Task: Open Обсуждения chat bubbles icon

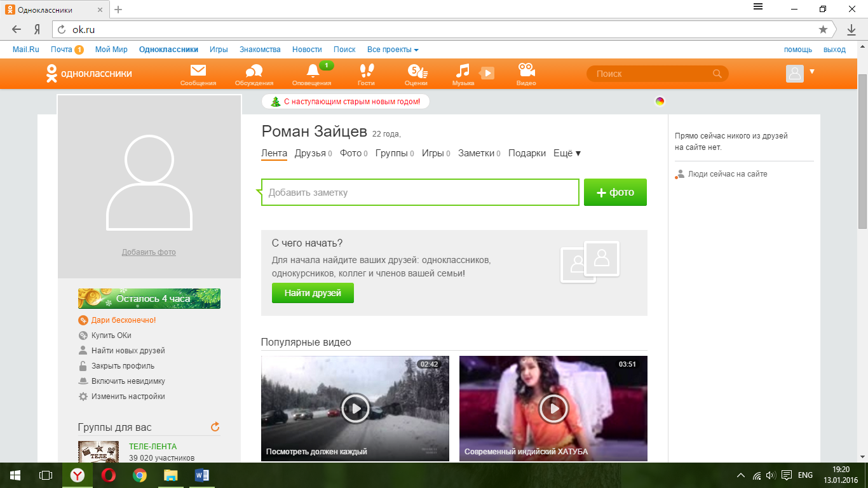Action: 254,71
